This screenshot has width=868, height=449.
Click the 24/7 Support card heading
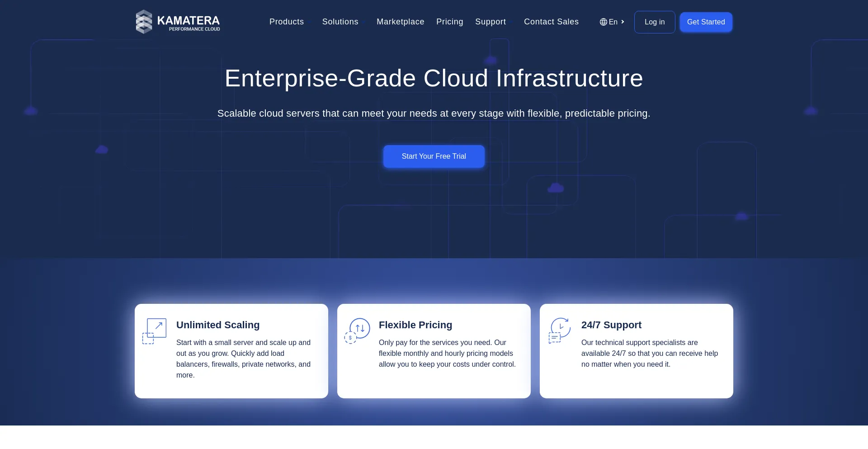click(x=611, y=325)
